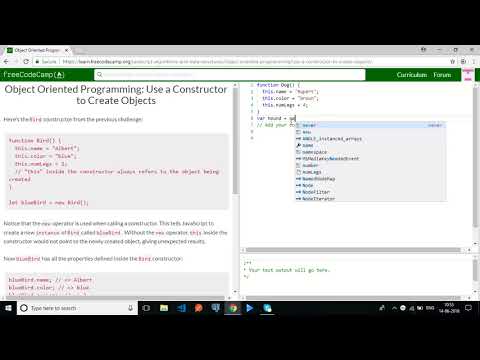Choose the 'NodeIterator' autocomplete suggestion
This screenshot has width=480, height=360.
(x=370, y=199)
